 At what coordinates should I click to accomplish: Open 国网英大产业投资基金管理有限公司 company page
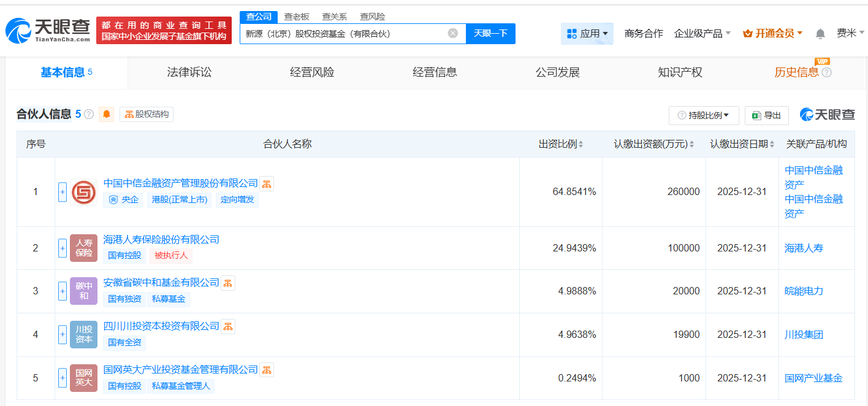click(181, 370)
